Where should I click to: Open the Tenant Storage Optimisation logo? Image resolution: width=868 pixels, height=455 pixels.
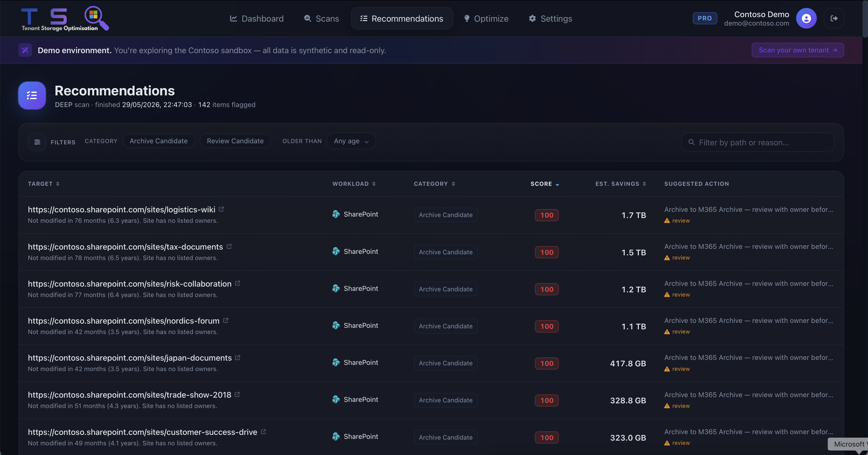(65, 19)
